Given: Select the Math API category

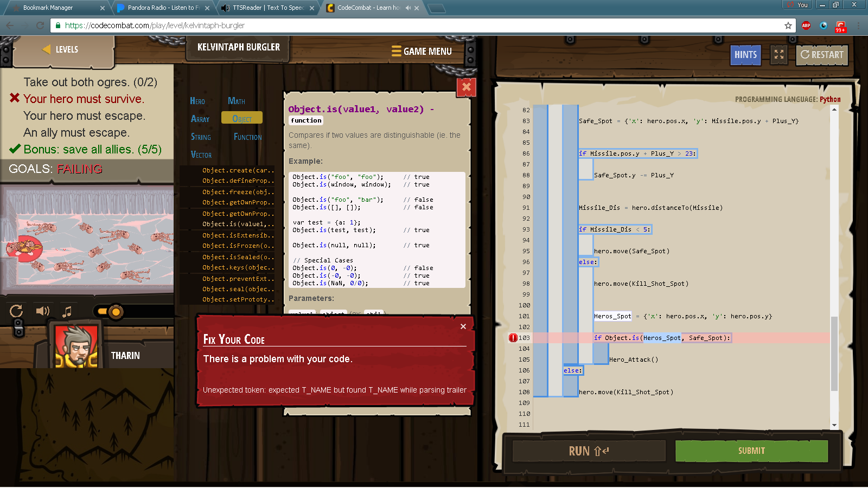Looking at the screenshot, I should (237, 101).
